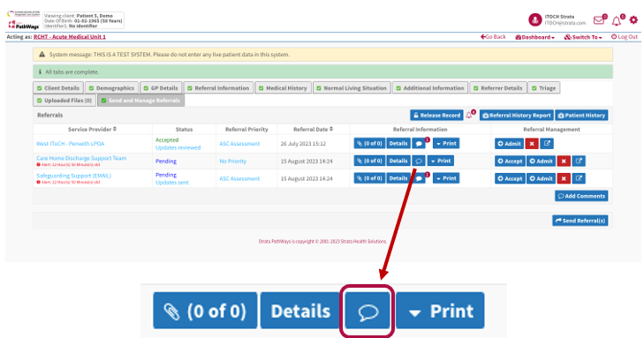
Task: Open Details for Care Home Discharge Support Team
Action: [x=398, y=161]
